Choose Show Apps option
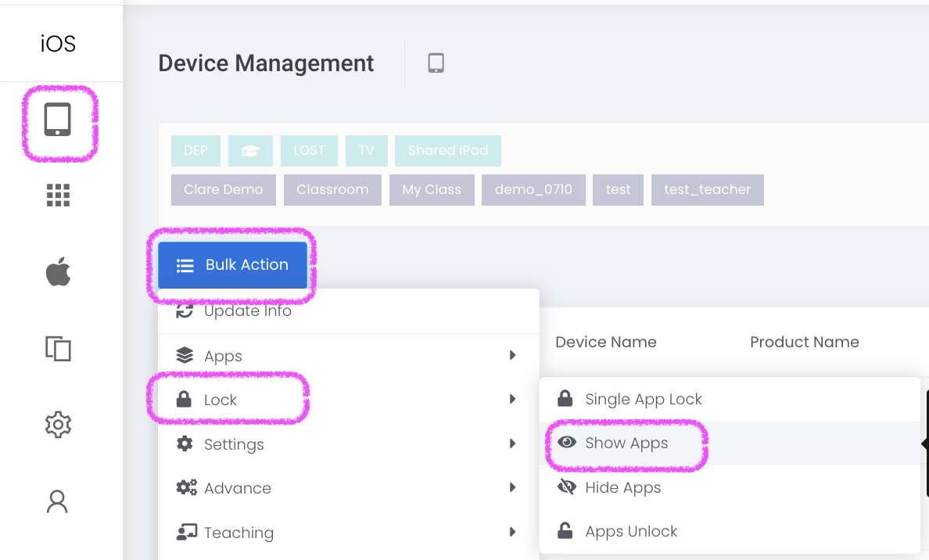 [730, 443]
